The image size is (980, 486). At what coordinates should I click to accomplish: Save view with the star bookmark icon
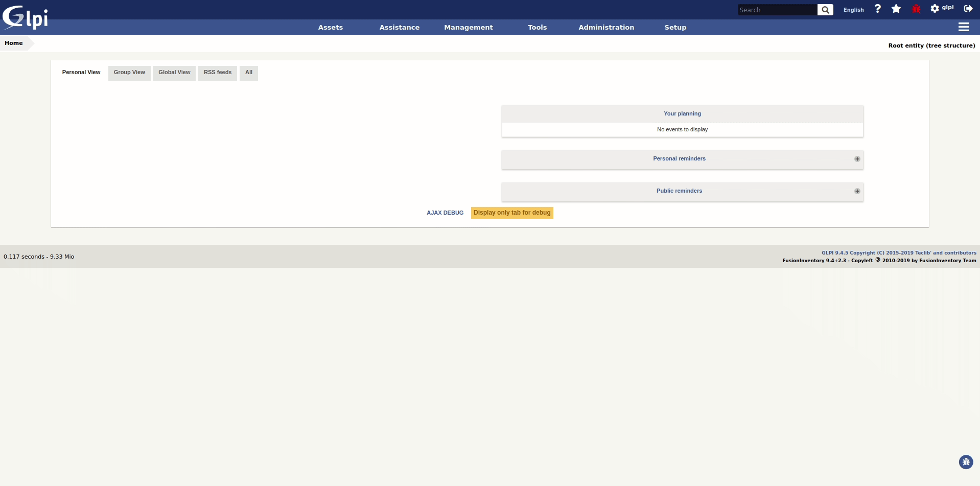coord(896,9)
